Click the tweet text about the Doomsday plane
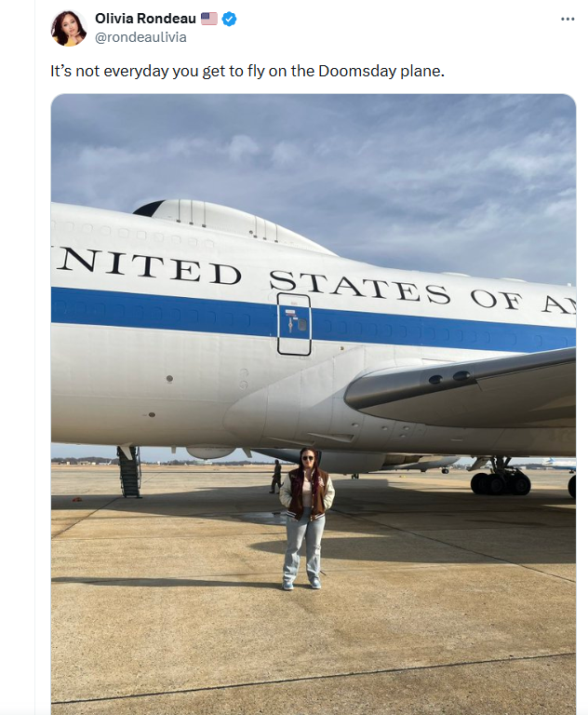Image resolution: width=588 pixels, height=715 pixels. [247, 71]
